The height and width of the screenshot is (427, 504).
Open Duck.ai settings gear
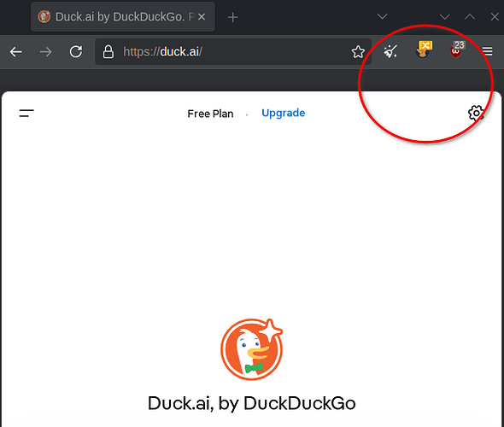476,113
